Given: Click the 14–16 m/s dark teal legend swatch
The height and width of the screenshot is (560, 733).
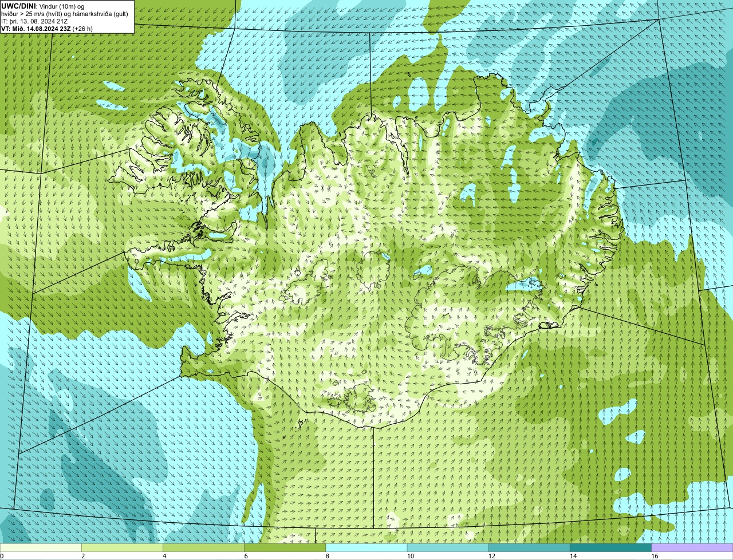Looking at the screenshot, I should (x=611, y=548).
